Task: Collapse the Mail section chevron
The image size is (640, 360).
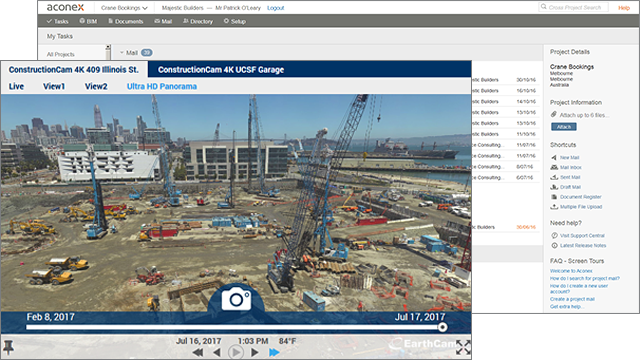Action: [122, 53]
